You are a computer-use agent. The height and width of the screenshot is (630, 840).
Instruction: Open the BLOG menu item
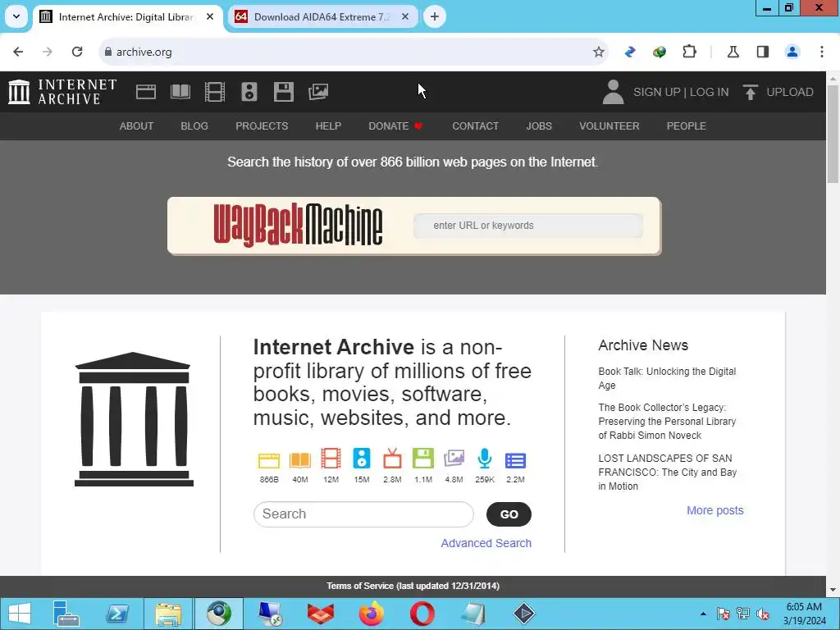click(194, 126)
